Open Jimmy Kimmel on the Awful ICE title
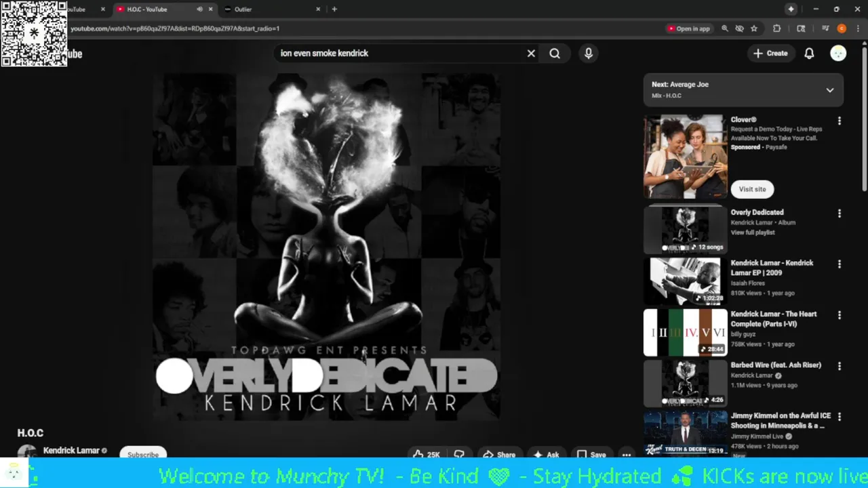868x488 pixels. point(781,420)
